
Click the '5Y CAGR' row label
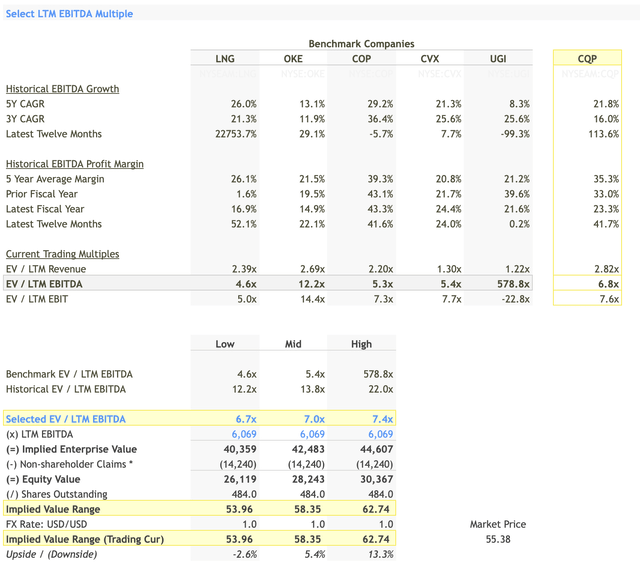25,104
